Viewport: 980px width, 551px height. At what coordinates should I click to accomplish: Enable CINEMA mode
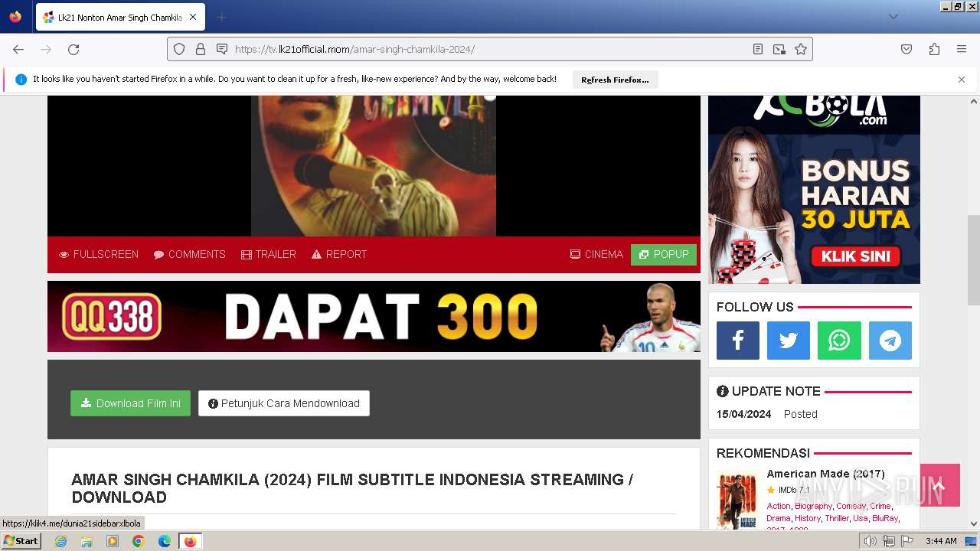click(596, 254)
